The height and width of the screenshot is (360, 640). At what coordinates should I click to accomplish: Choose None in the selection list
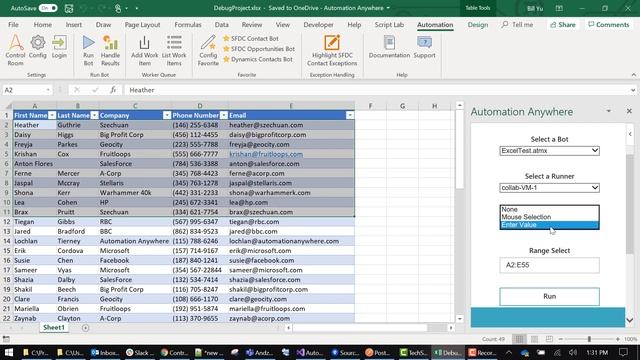549,209
